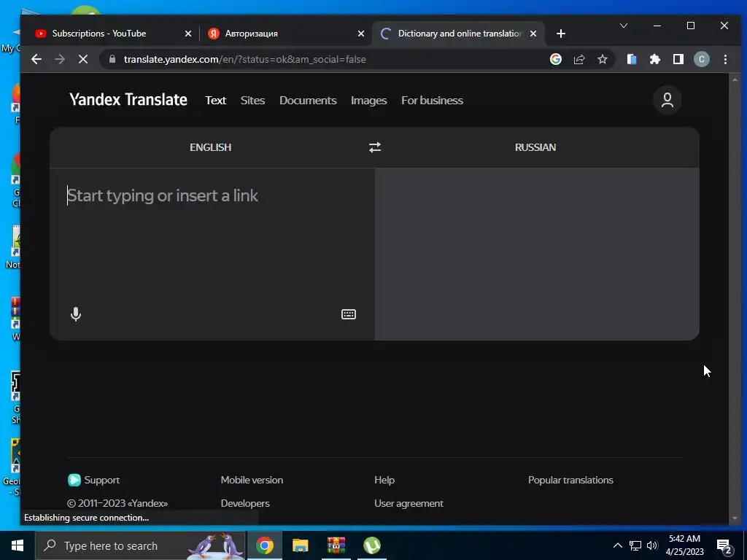The height and width of the screenshot is (560, 747).
Task: Open the User agreement link
Action: tap(409, 503)
